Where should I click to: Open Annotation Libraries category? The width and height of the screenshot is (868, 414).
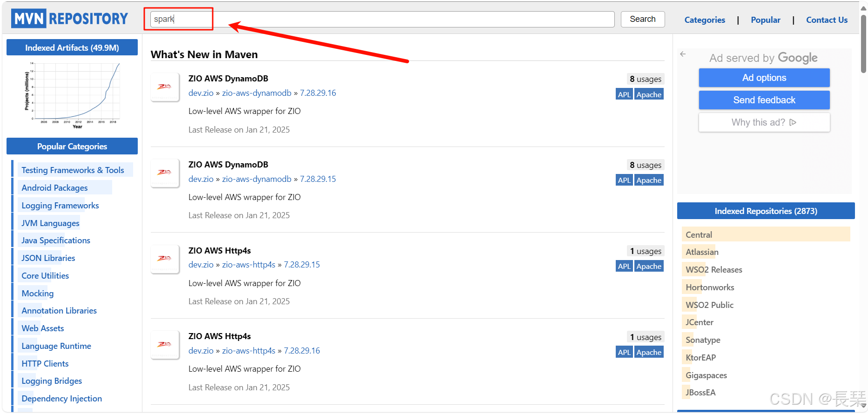[59, 311]
